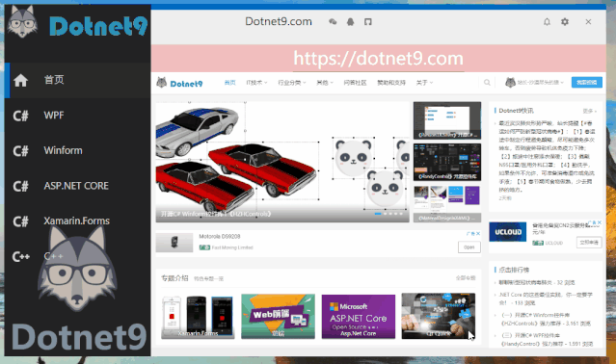
Task: Click the website search magnifier icon
Action: [x=487, y=83]
